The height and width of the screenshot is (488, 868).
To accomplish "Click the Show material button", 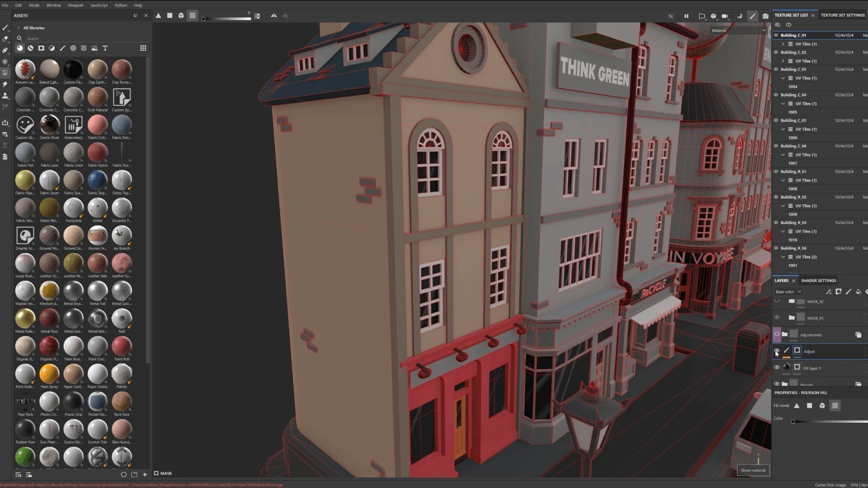I will [x=752, y=470].
